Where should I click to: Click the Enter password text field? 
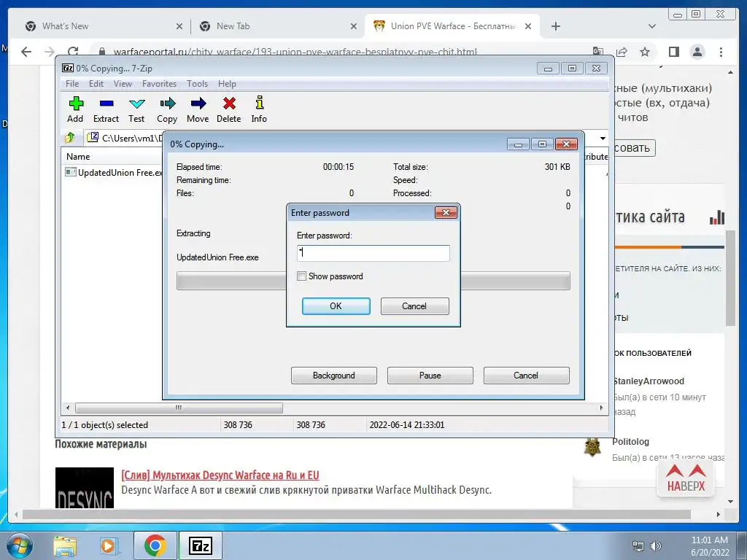(373, 253)
